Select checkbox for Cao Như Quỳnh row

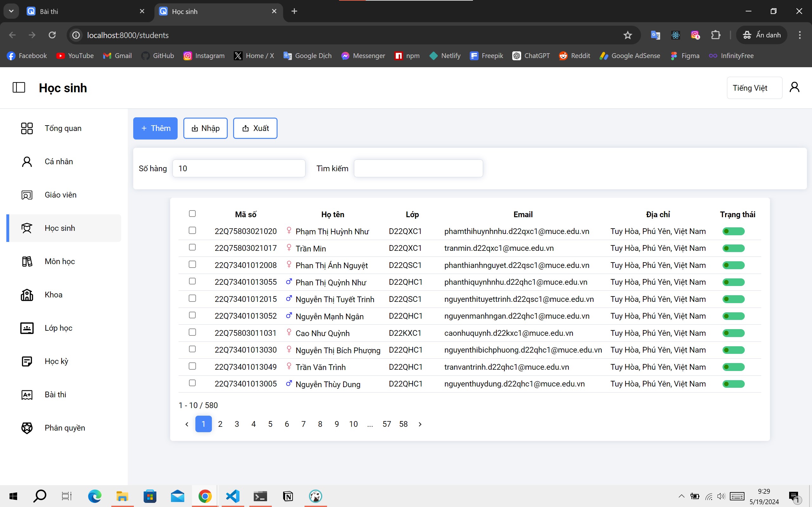tap(192, 332)
